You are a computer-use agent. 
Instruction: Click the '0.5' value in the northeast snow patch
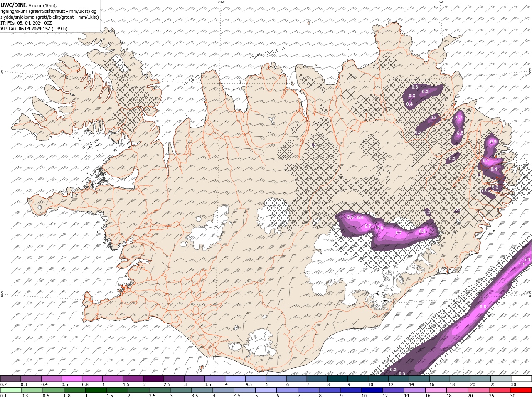460,133
